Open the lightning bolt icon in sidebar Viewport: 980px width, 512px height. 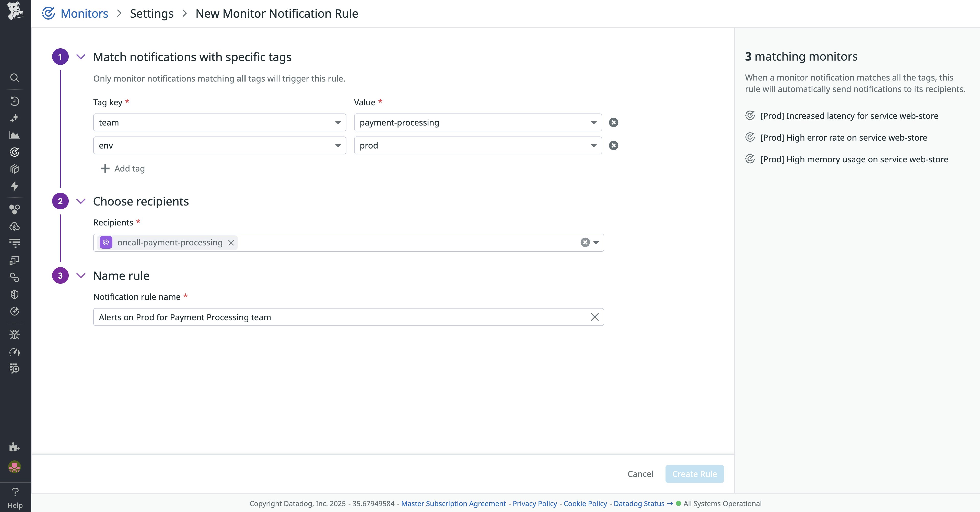pos(15,186)
